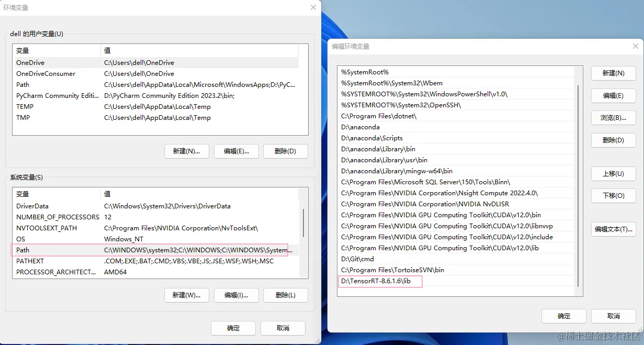Select the OneDrive user variable row

tap(155, 62)
